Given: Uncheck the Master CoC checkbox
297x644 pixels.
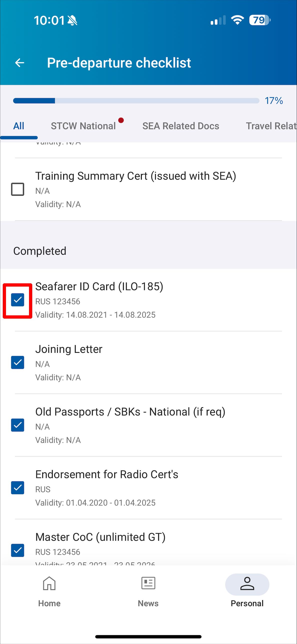Looking at the screenshot, I should (x=17, y=550).
